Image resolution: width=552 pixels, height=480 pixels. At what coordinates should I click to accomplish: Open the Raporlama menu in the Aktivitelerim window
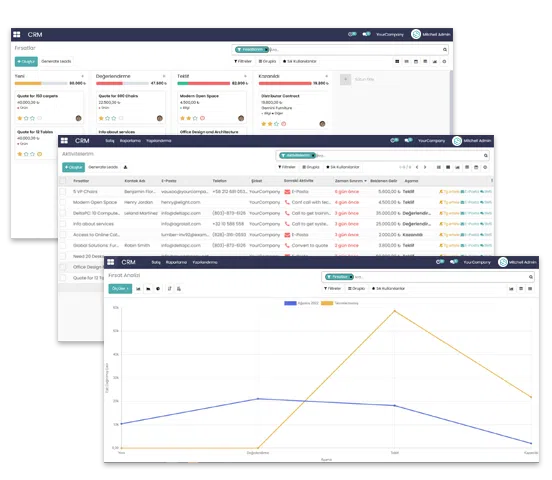[x=130, y=141]
